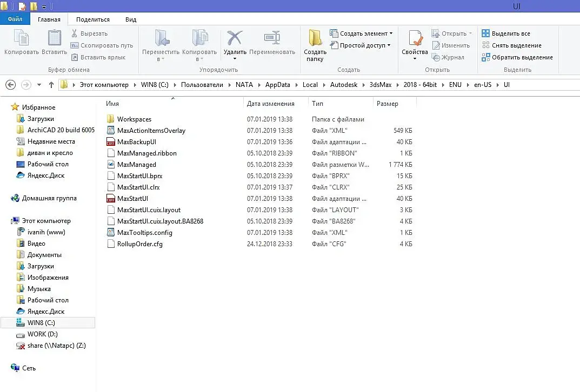This screenshot has width=580, height=392.
Task: Switch to the Поделиться tab
Action: click(93, 19)
